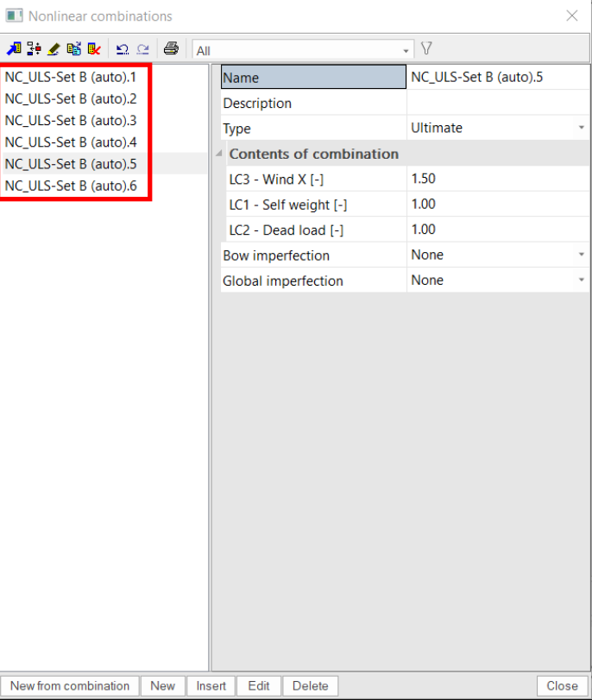
Task: Select NC_ULS-Set B (auto).2 in list
Action: tap(71, 98)
